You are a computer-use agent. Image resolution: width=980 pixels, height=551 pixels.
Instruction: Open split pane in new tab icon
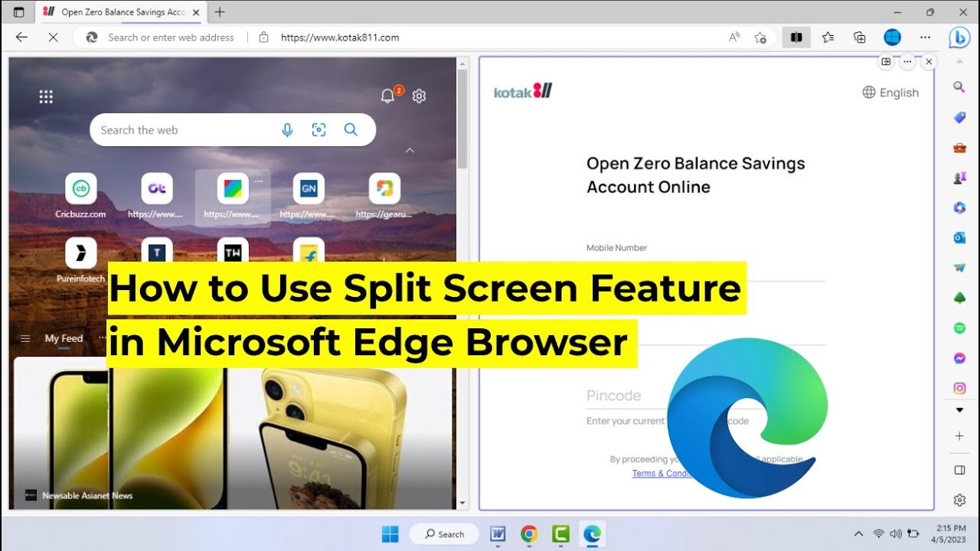(886, 62)
